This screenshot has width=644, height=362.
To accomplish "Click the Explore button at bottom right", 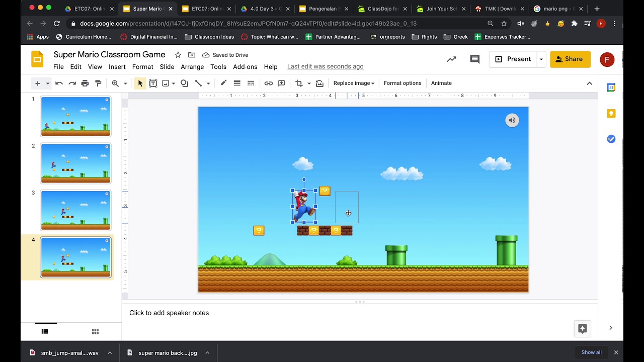I will click(x=582, y=328).
